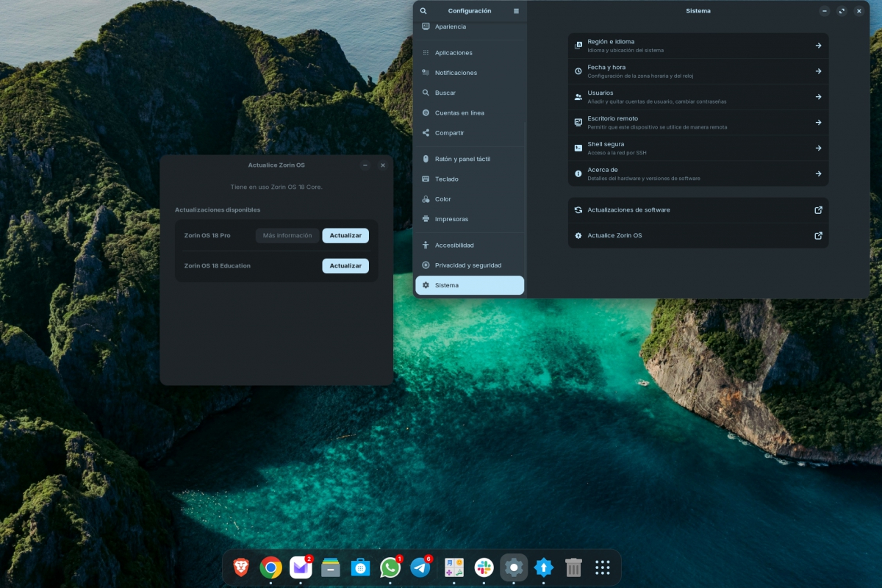This screenshot has width=882, height=588.
Task: Launch Telegram from the dock
Action: click(x=420, y=567)
